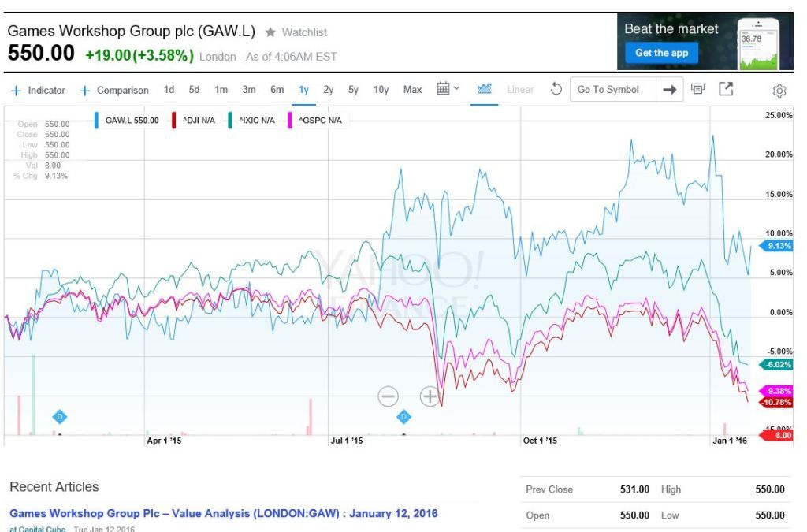Select the 1d time range

[x=169, y=90]
